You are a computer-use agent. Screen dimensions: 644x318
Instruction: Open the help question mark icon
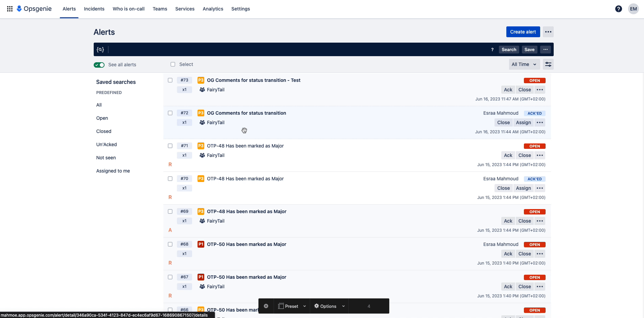click(x=618, y=9)
